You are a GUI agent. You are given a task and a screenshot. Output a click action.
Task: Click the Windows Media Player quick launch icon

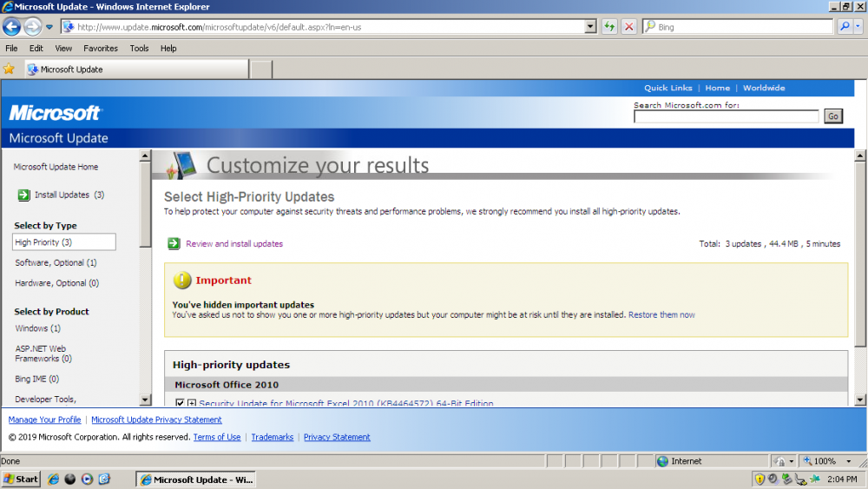(x=87, y=479)
